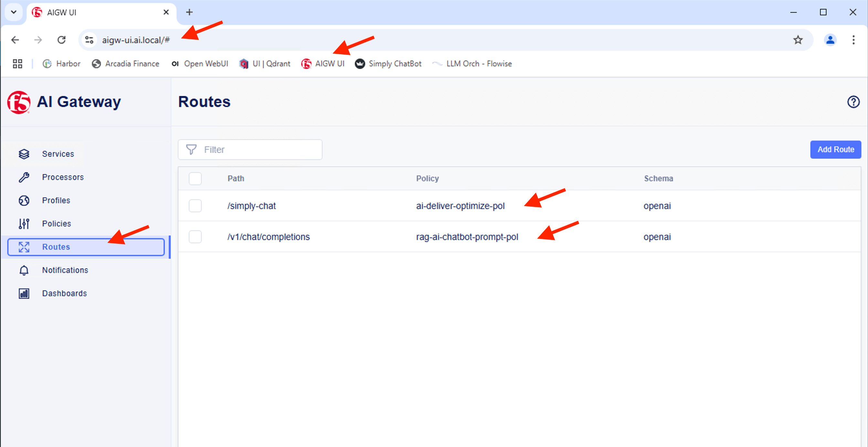The width and height of the screenshot is (868, 447).
Task: Open Services from the sidebar
Action: click(58, 154)
